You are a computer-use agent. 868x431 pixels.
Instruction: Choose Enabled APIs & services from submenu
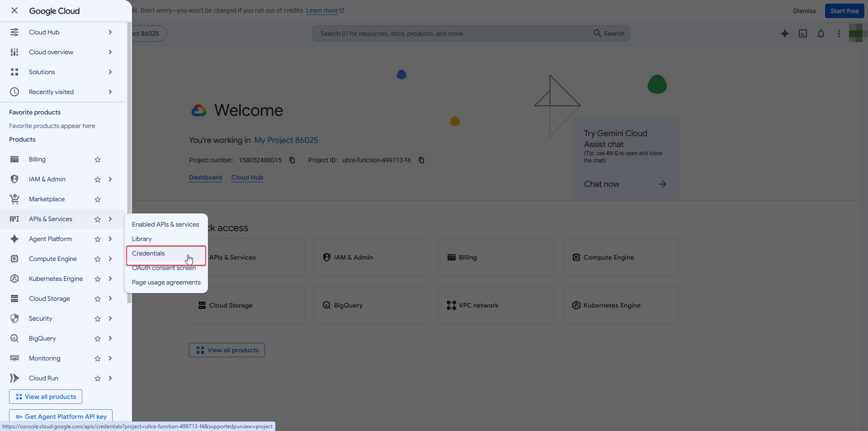[166, 224]
